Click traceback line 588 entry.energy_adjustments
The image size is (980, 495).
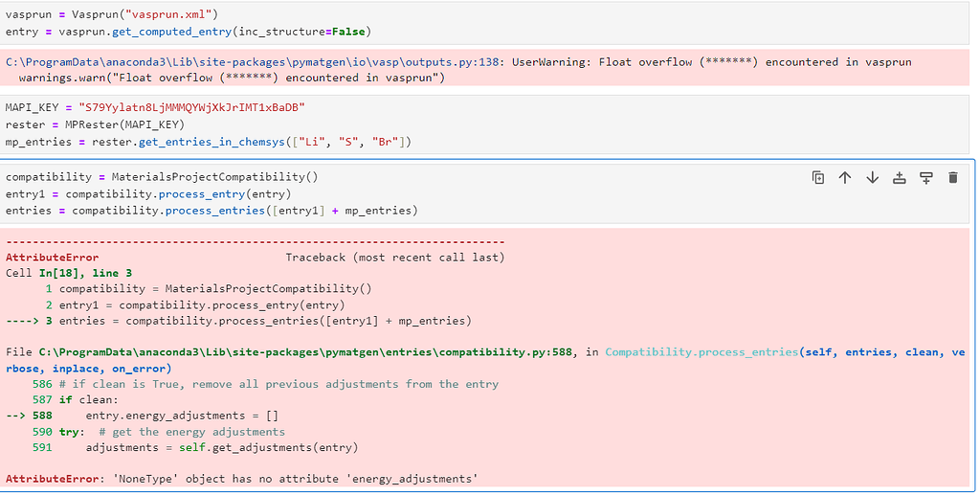(x=181, y=416)
